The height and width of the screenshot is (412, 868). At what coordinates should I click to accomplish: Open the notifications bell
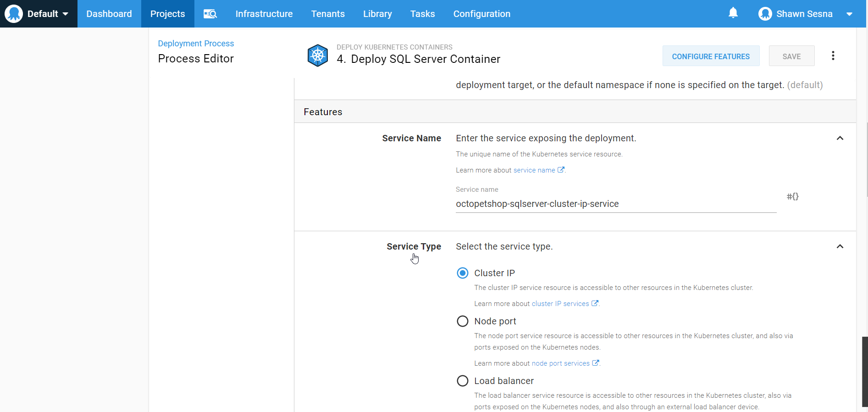[x=733, y=13]
